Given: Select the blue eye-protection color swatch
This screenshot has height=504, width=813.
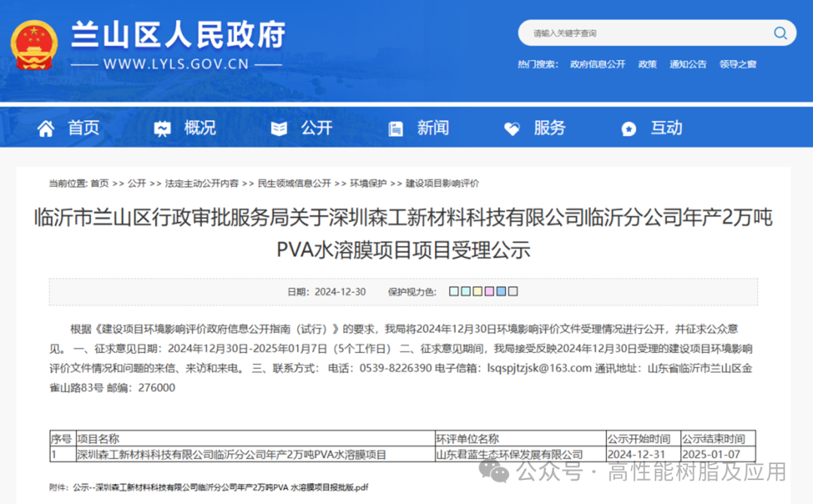Looking at the screenshot, I should 501,291.
